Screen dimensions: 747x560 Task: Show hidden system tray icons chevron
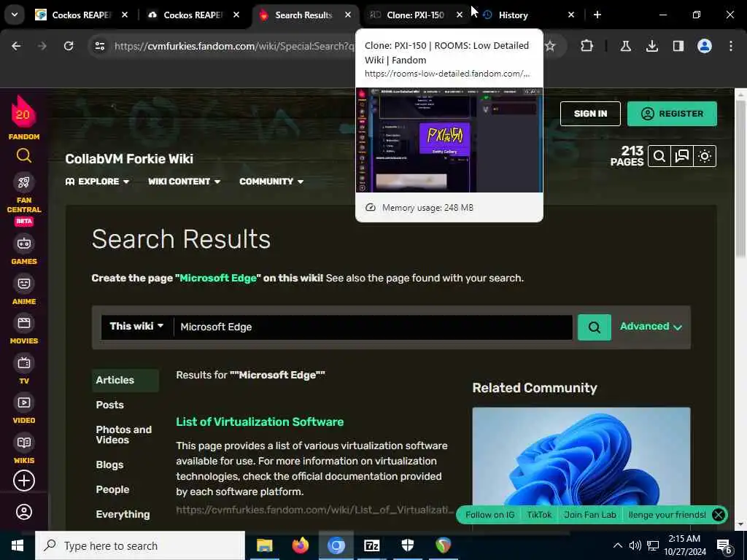tap(617, 545)
